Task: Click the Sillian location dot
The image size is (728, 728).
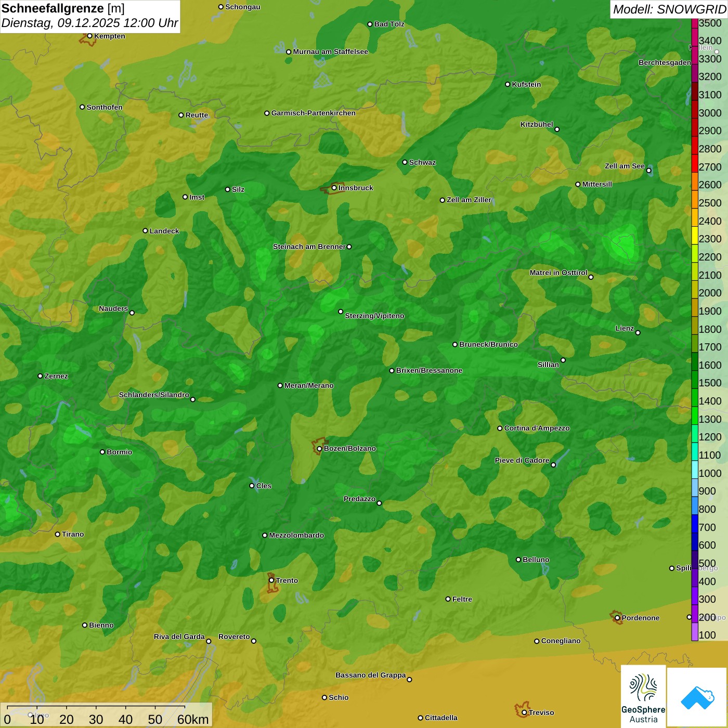Action: (563, 360)
